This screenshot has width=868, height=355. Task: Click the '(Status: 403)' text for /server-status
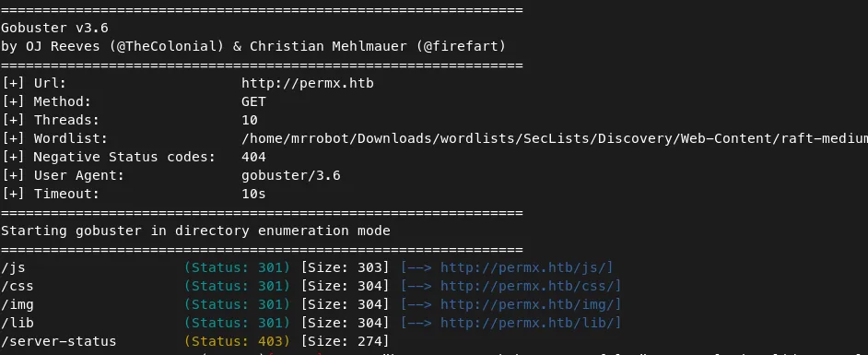click(237, 341)
